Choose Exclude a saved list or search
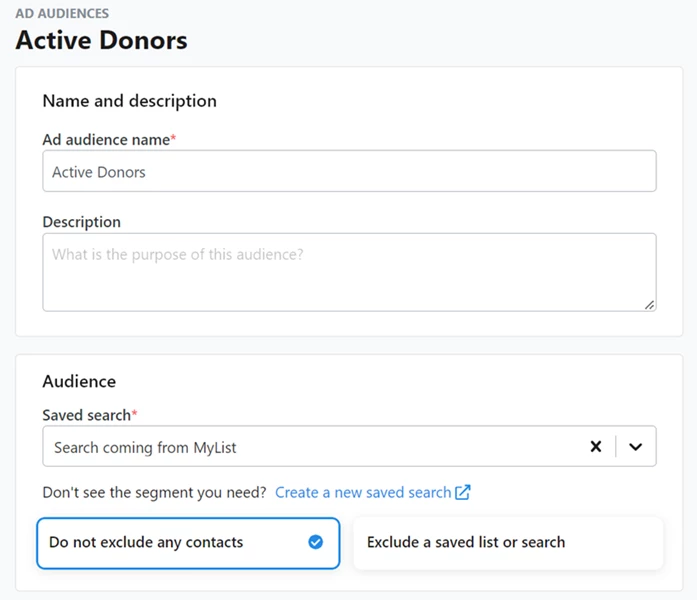The height and width of the screenshot is (600, 697). 508,543
